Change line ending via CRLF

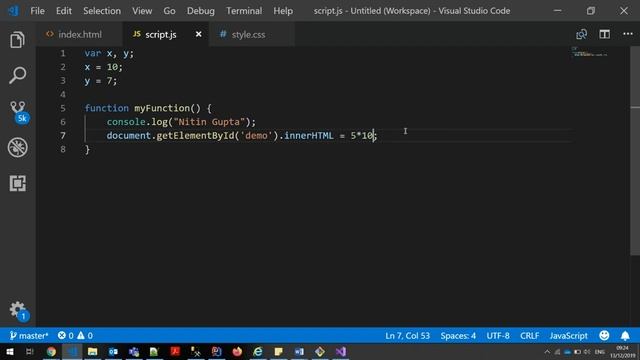(529, 336)
